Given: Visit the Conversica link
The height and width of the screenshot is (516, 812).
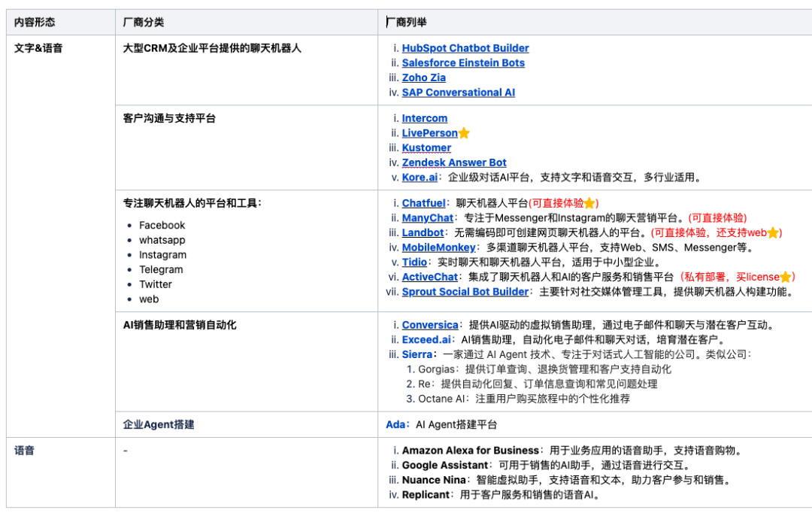Looking at the screenshot, I should tap(430, 325).
